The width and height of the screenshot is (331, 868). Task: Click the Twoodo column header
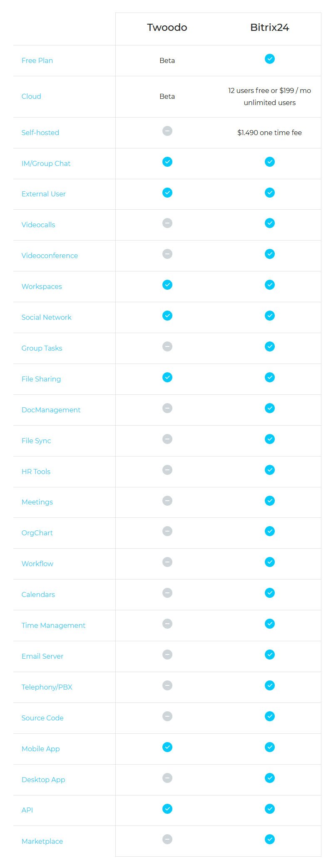[x=167, y=28]
